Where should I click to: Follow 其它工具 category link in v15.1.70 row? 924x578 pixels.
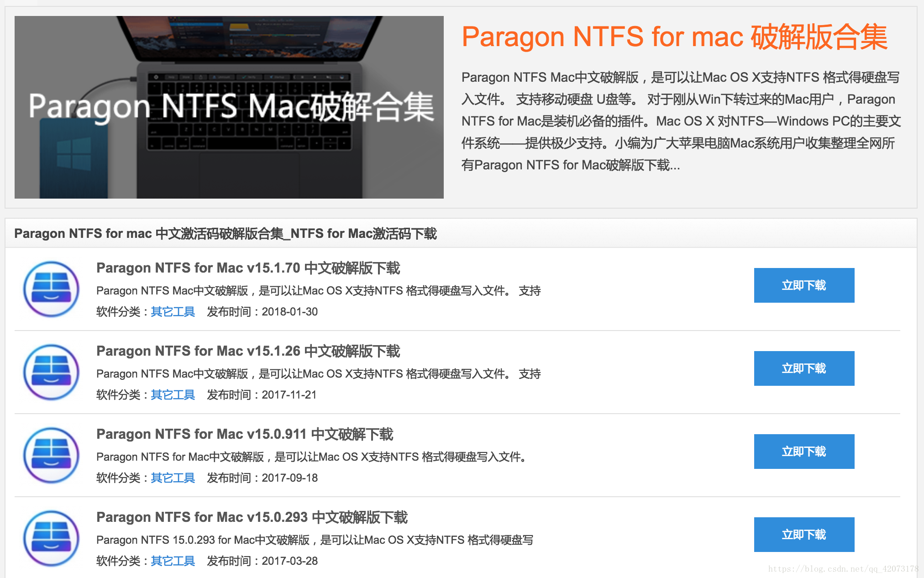pyautogui.click(x=173, y=312)
